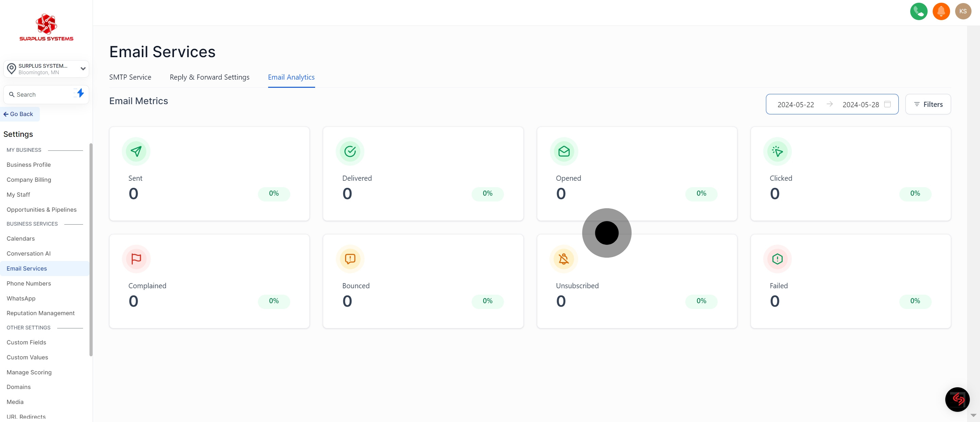The width and height of the screenshot is (980, 422).
Task: Switch to Reply & Forward Settings tab
Action: (209, 77)
